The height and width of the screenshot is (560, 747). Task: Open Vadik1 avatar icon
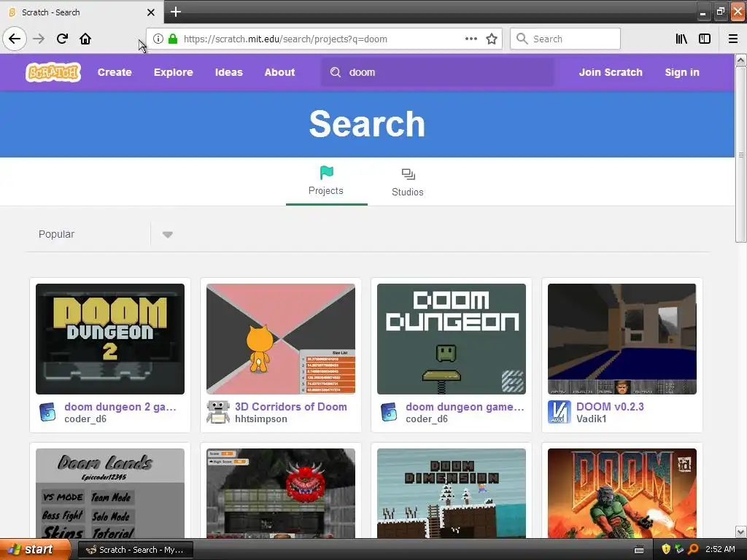(560, 412)
